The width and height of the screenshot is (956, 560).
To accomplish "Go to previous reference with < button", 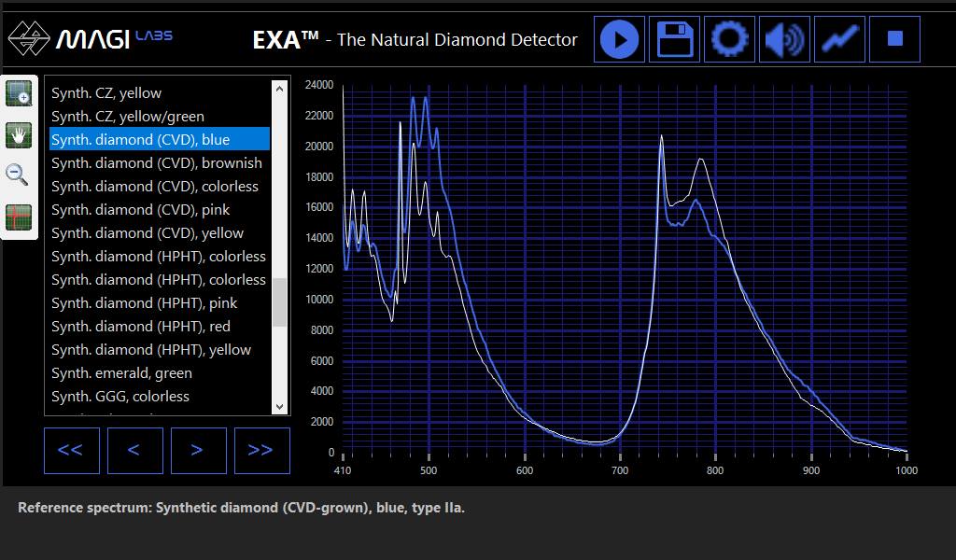I will pyautogui.click(x=135, y=450).
